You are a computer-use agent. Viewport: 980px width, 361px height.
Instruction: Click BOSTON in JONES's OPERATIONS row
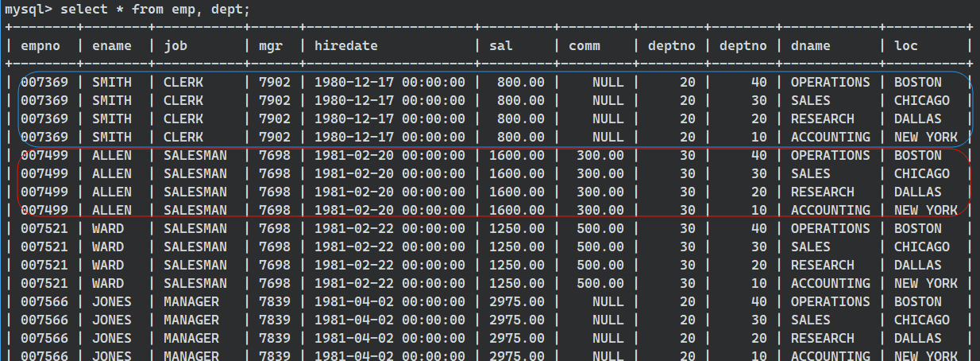click(x=918, y=301)
